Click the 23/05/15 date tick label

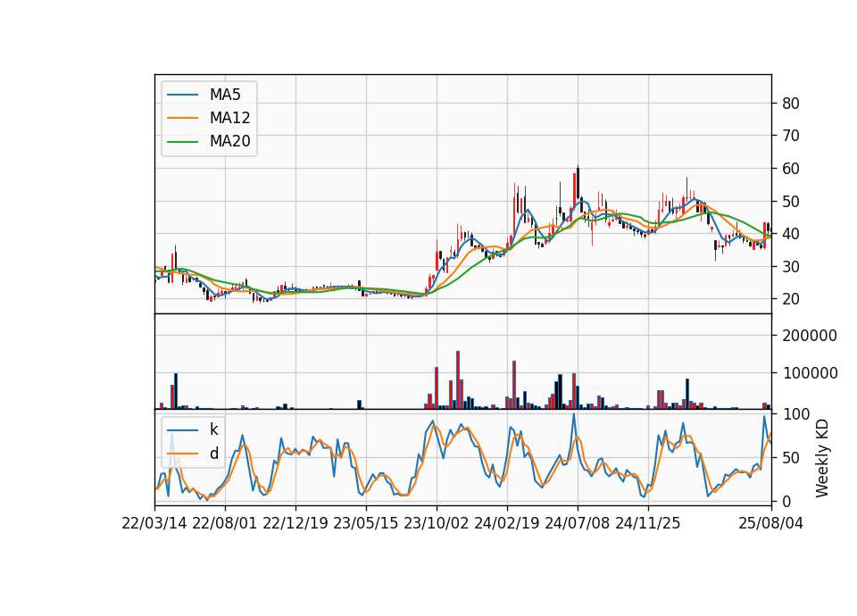(366, 523)
